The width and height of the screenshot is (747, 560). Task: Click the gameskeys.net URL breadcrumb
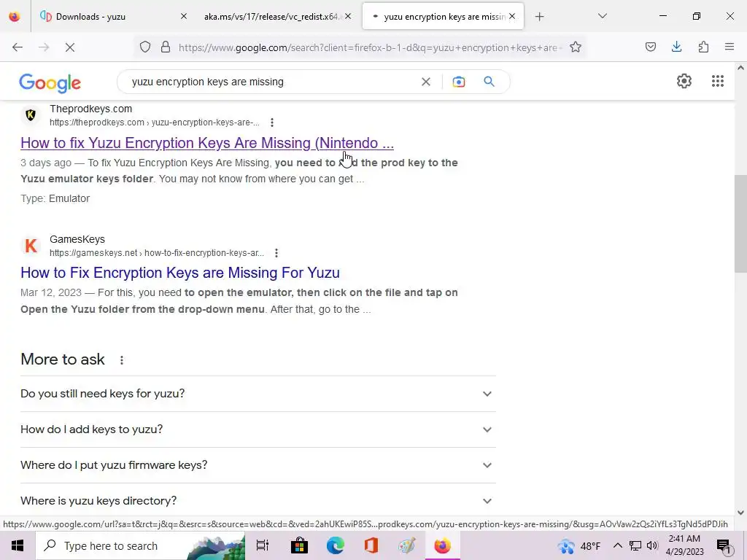click(x=157, y=253)
